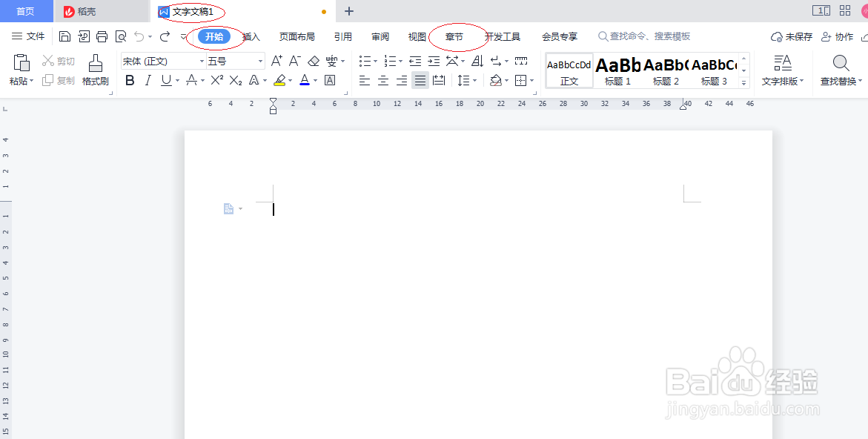Switch to the 首页 tab
This screenshot has height=439, width=868.
pos(25,11)
